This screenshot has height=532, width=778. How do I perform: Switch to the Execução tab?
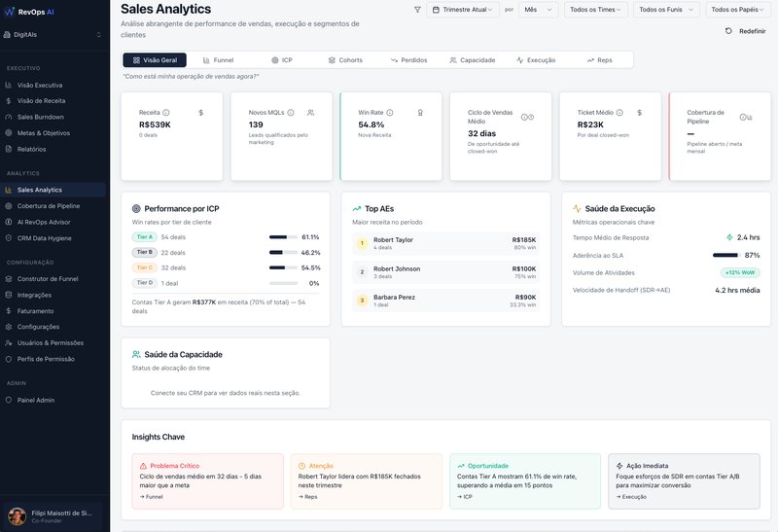click(536, 60)
